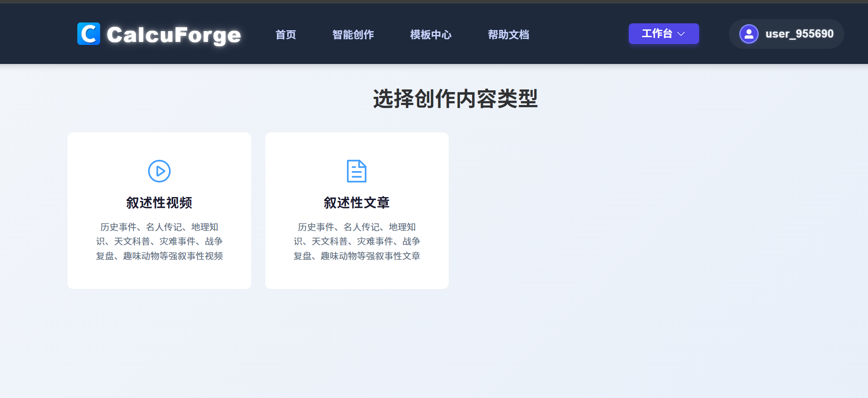Click the CalcuForge brand name text

point(174,35)
